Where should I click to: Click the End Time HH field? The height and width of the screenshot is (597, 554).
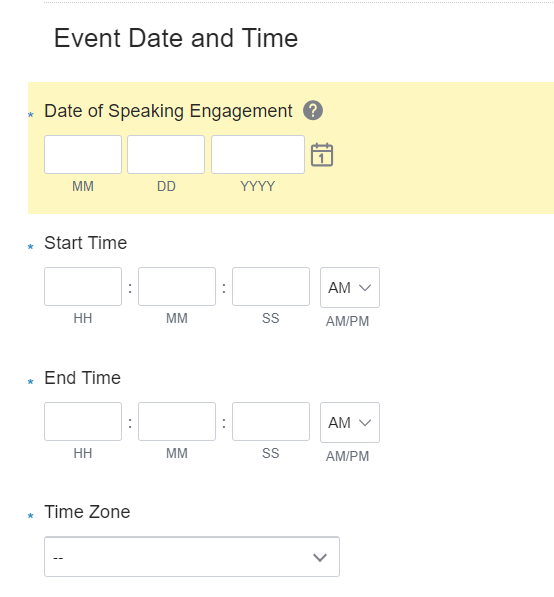83,421
